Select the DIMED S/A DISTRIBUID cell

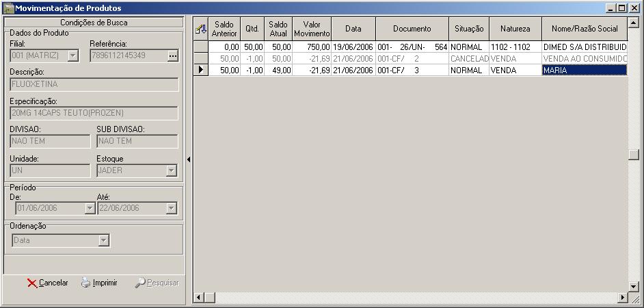coord(585,47)
